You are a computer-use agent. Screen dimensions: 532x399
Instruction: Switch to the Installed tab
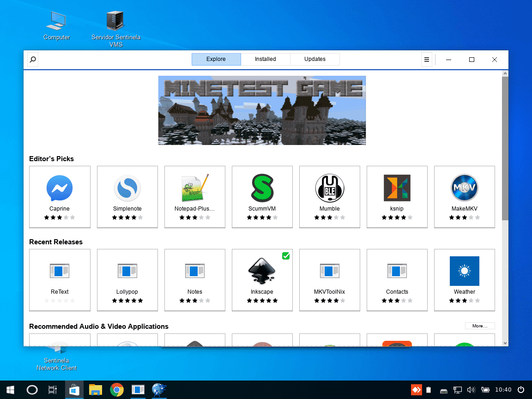coord(265,59)
